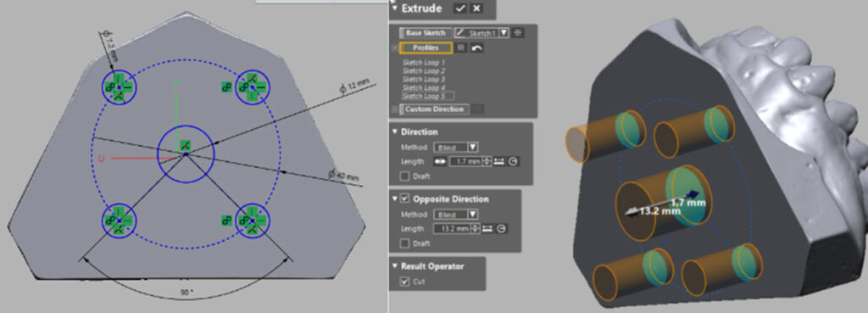868x313 pixels.
Task: Click the circular icon after 13.2 mm length
Action: (502, 229)
